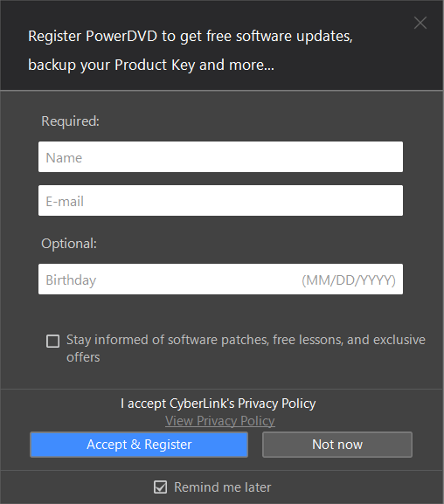Click the E-mail placeholder text
Image resolution: width=444 pixels, height=504 pixels.
65,202
